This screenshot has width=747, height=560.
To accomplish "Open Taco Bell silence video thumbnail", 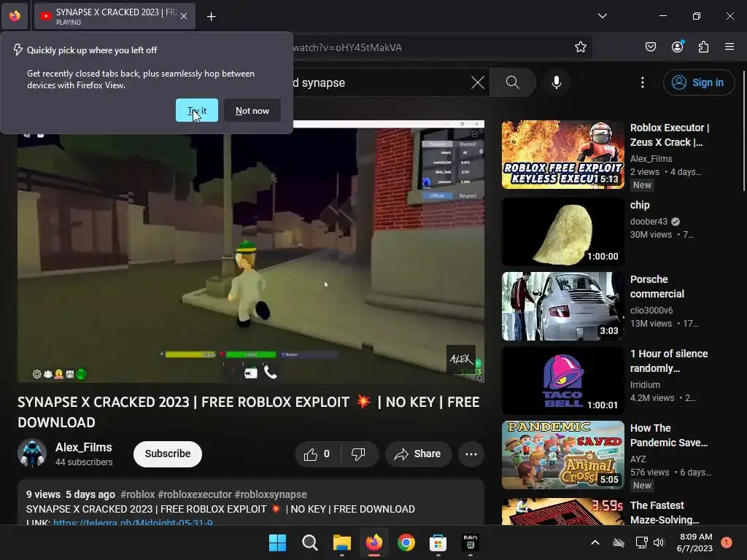I will (562, 381).
